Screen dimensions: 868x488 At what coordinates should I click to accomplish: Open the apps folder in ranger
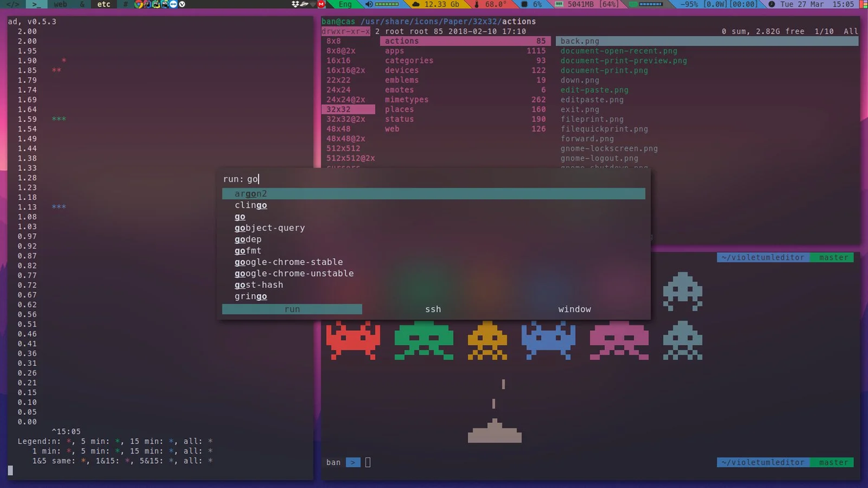click(x=465, y=51)
